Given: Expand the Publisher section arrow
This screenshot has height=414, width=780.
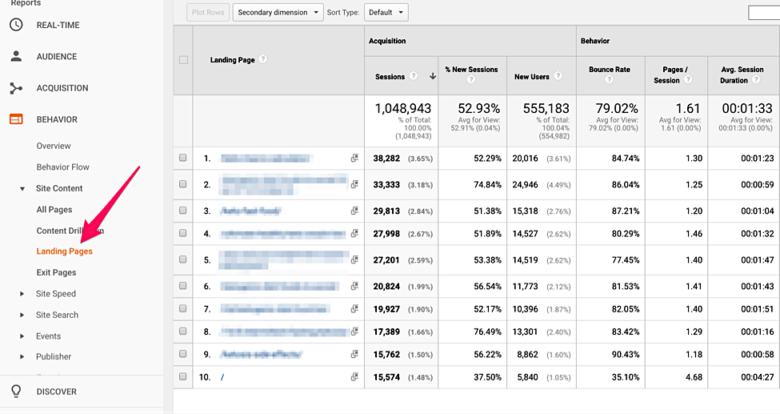Looking at the screenshot, I should pos(22,357).
